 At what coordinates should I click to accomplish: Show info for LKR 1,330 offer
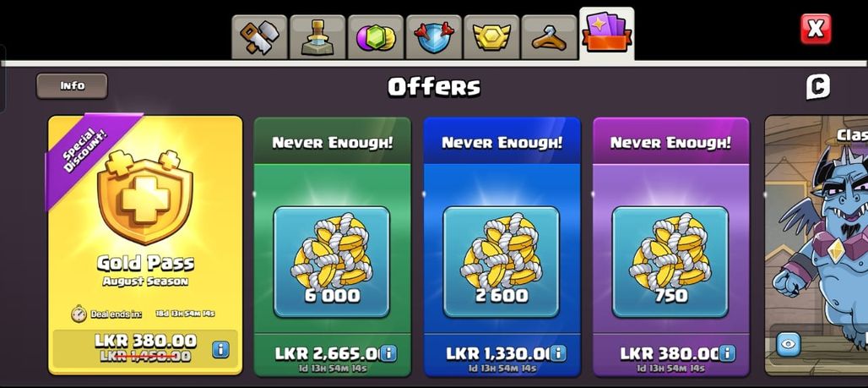click(558, 352)
